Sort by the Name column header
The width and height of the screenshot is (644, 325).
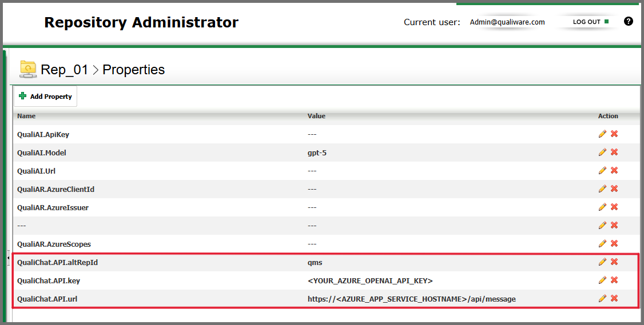point(26,116)
